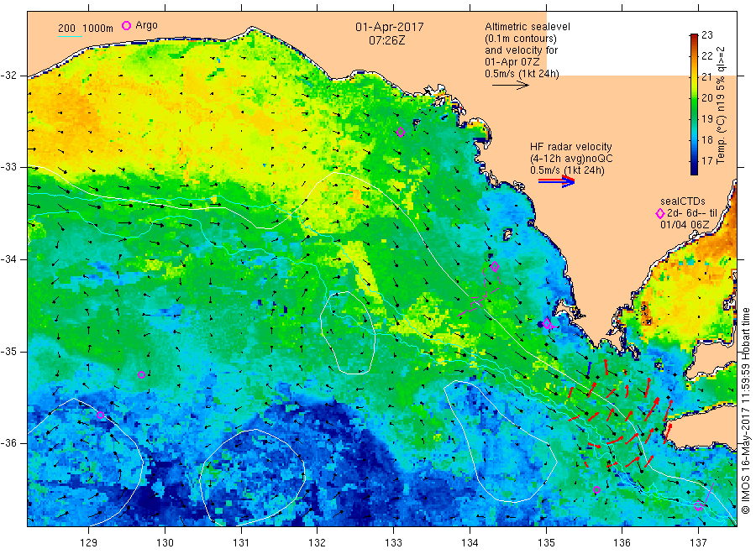This screenshot has width=756, height=554.
Task: Click the magenta Argo circle in the legend
Action: [x=126, y=25]
